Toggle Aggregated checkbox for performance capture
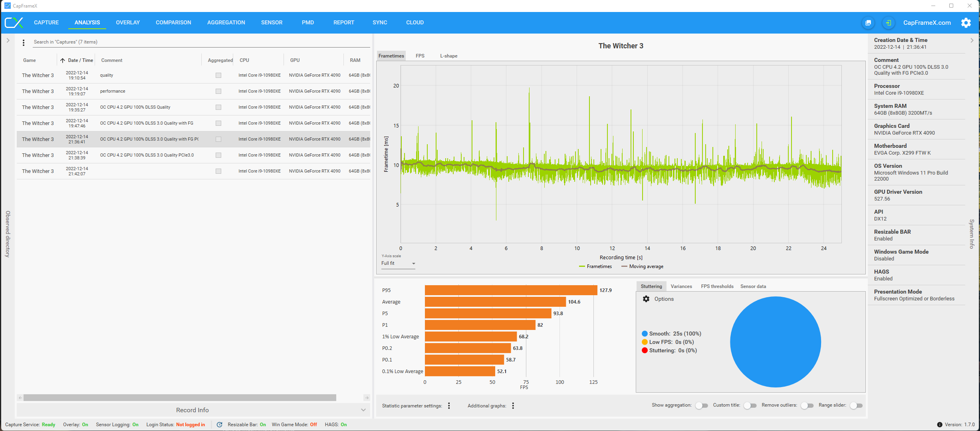 coord(218,91)
